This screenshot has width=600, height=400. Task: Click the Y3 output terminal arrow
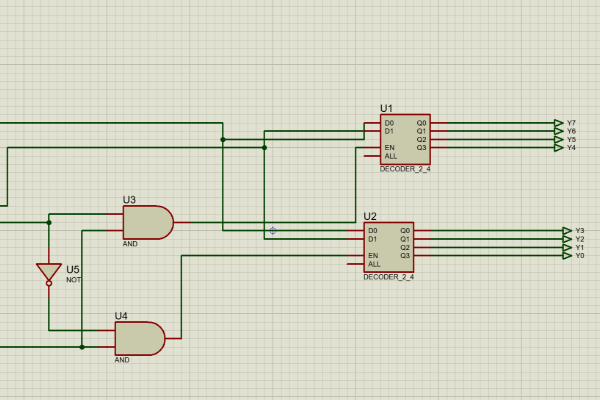pyautogui.click(x=567, y=231)
